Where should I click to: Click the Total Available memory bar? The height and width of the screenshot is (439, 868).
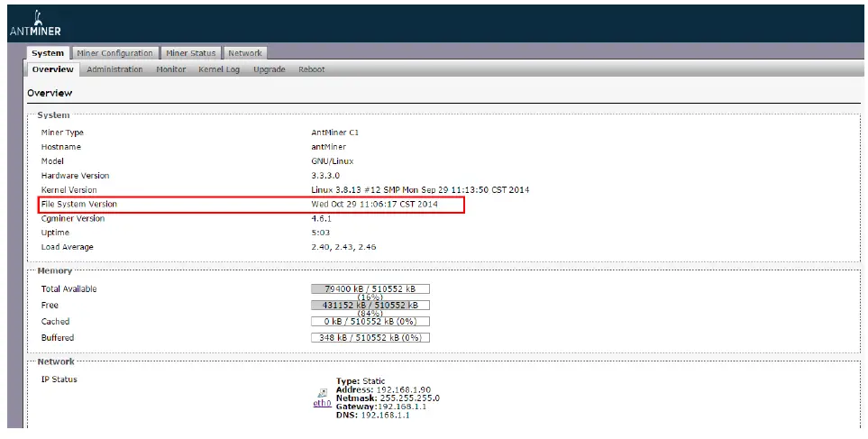tap(370, 289)
